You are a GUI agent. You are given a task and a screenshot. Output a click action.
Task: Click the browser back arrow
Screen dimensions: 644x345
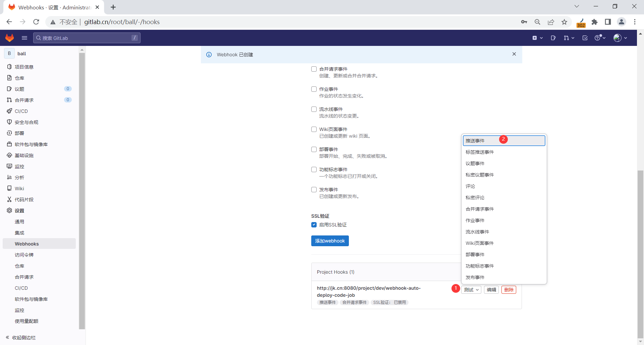9,22
